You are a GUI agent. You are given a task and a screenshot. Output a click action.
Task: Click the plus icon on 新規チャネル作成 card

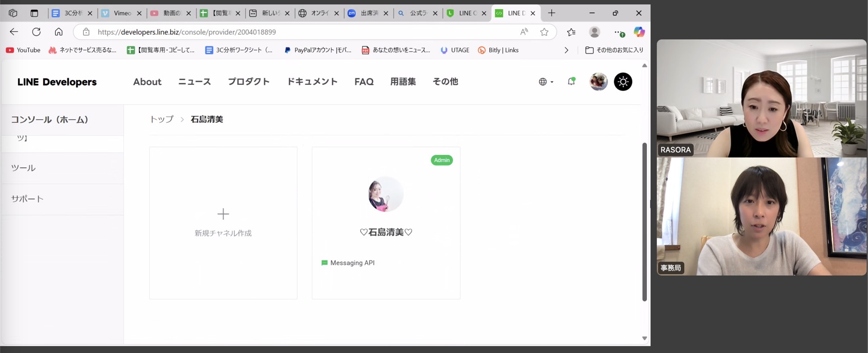tap(223, 214)
